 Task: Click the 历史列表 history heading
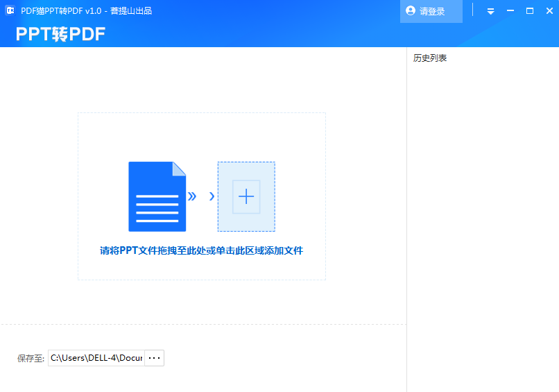(430, 58)
